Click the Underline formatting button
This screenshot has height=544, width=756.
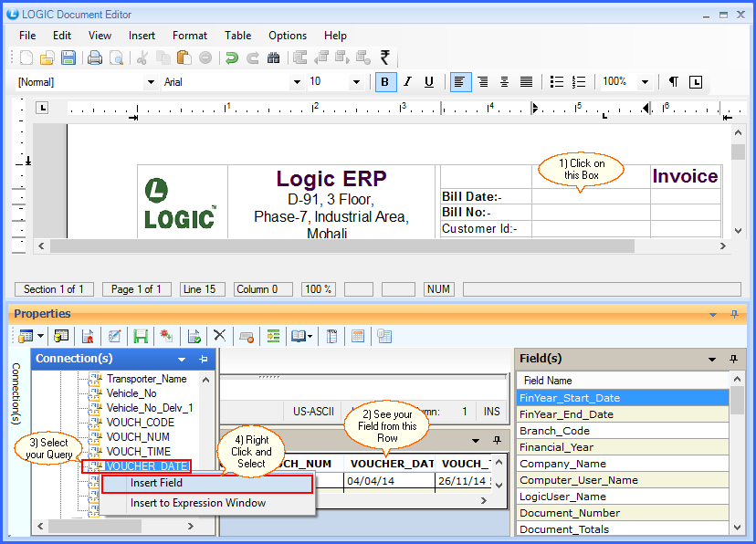coord(428,82)
